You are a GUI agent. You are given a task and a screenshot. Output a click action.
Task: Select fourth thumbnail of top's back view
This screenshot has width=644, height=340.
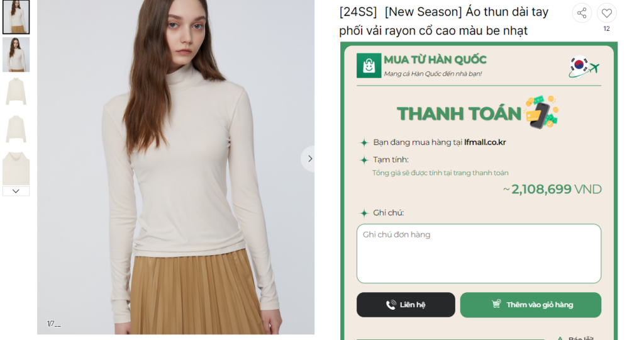click(x=16, y=129)
